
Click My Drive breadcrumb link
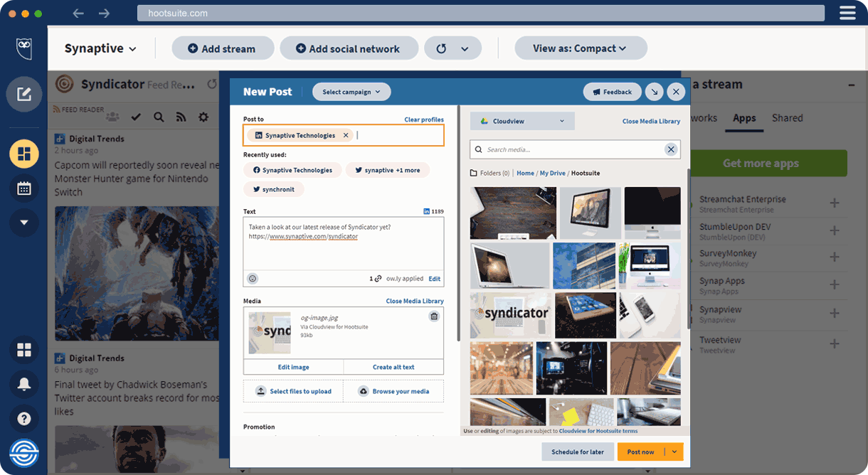[552, 173]
